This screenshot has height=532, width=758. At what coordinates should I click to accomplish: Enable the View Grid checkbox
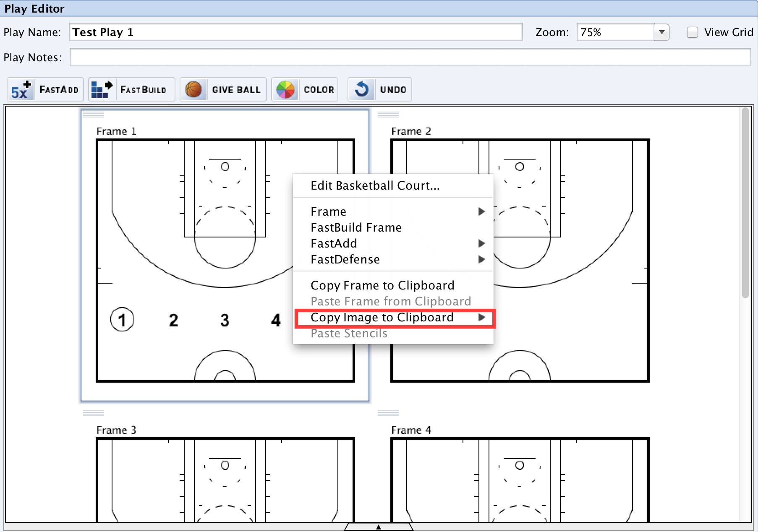pos(693,32)
